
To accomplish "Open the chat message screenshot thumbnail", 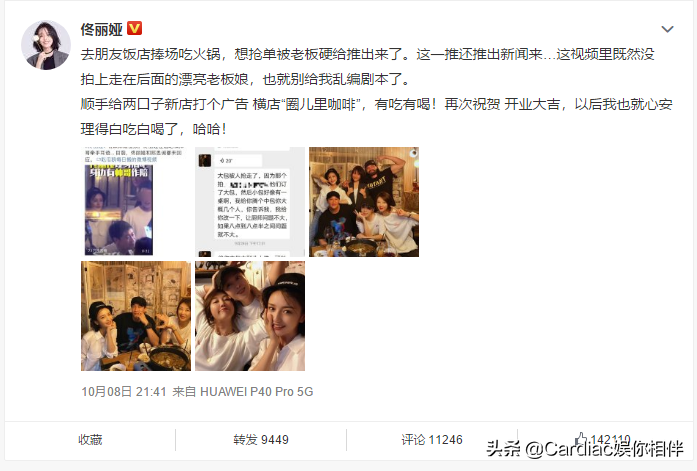I will click(250, 202).
